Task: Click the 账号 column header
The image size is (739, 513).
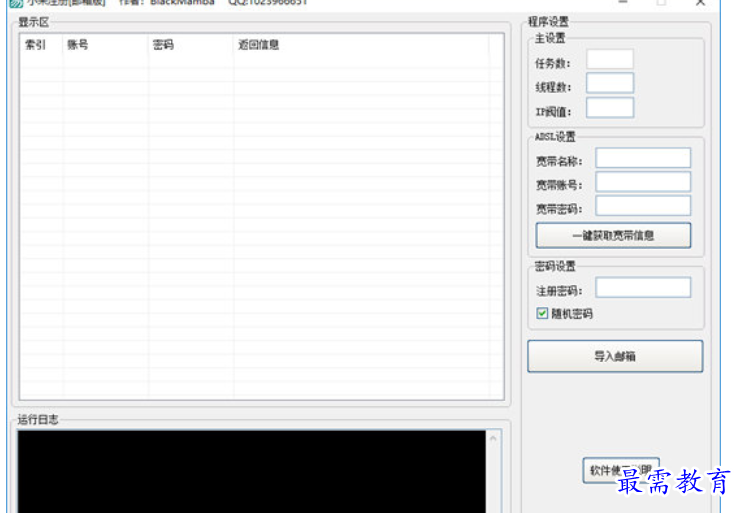Action: tap(105, 45)
